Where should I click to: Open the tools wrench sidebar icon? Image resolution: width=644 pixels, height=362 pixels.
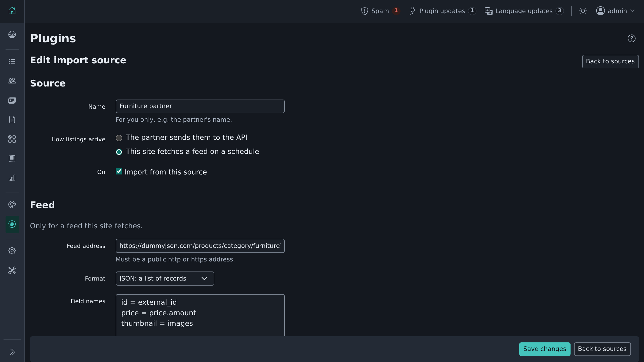(12, 270)
